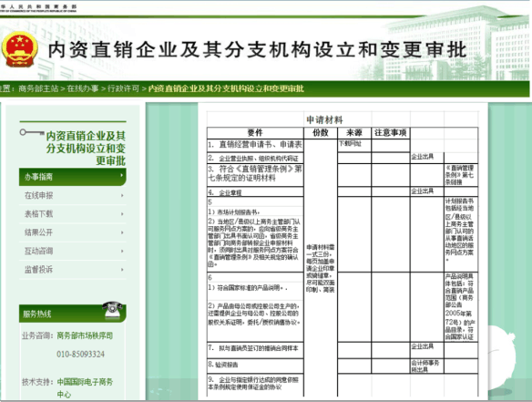The width and height of the screenshot is (532, 402).
Task: Click the arrow next to 监督投诉
Action: [x=122, y=270]
